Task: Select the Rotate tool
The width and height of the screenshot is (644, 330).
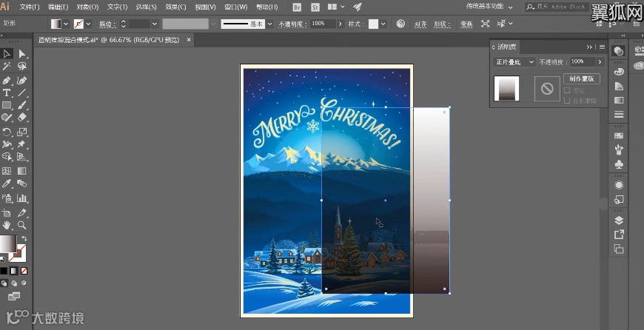Action: tap(7, 132)
